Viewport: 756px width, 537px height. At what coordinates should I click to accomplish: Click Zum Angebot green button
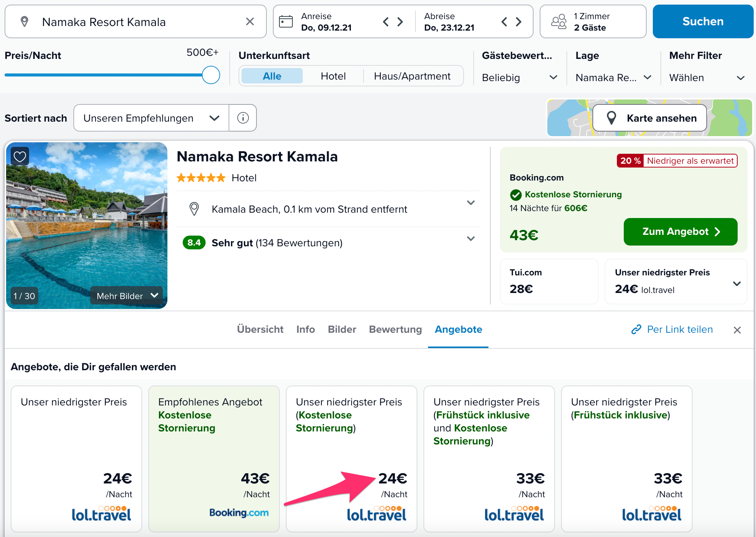point(680,231)
